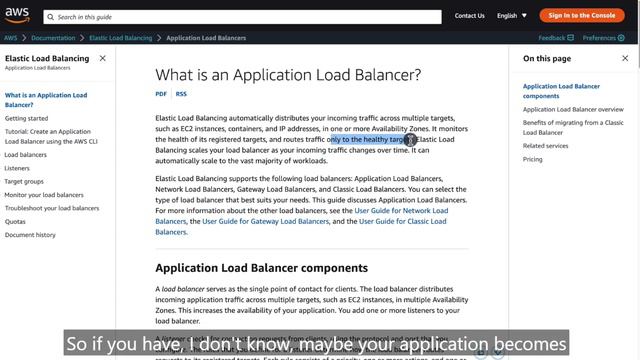
Task: Open the RSS feed link
Action: (x=181, y=94)
